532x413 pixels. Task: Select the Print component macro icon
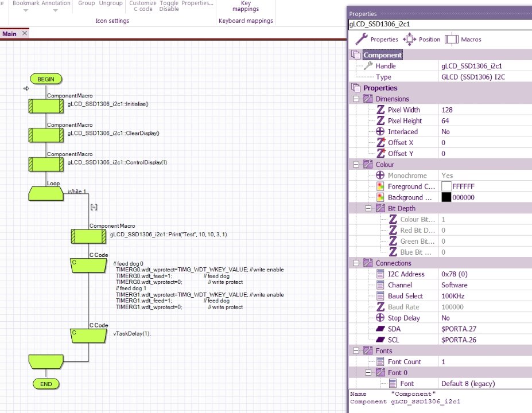(x=88, y=236)
